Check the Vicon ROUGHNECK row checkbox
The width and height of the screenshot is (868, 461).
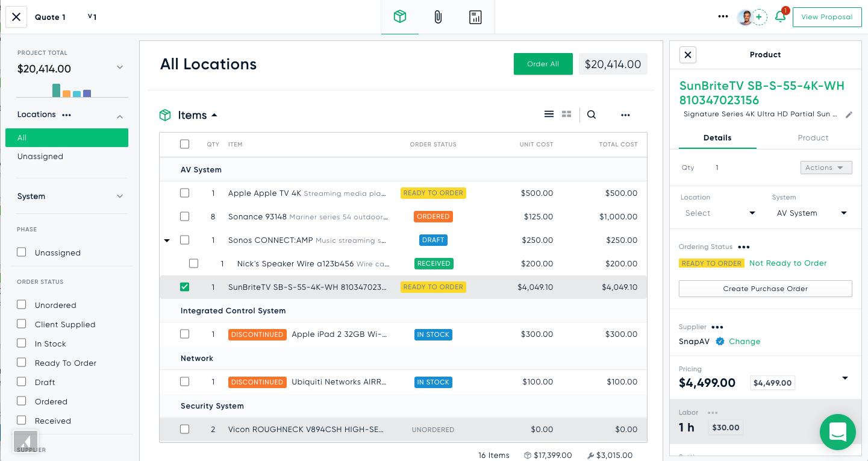[184, 429]
